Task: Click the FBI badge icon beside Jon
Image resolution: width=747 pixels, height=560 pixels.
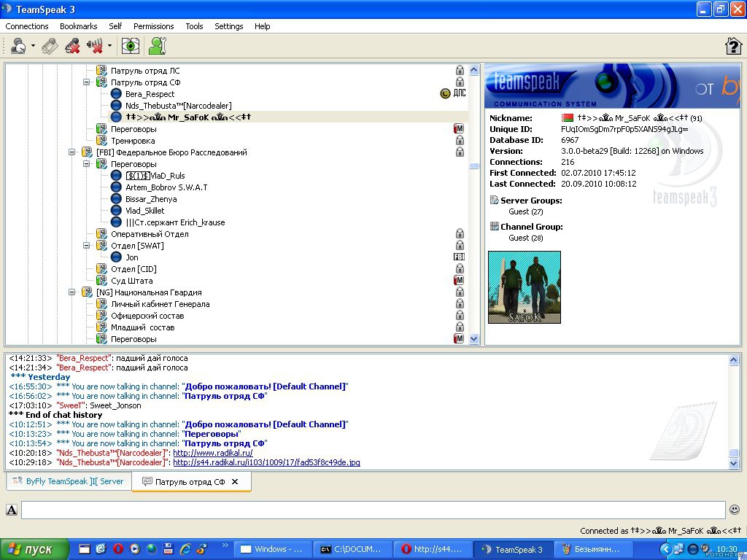Action: [x=459, y=257]
